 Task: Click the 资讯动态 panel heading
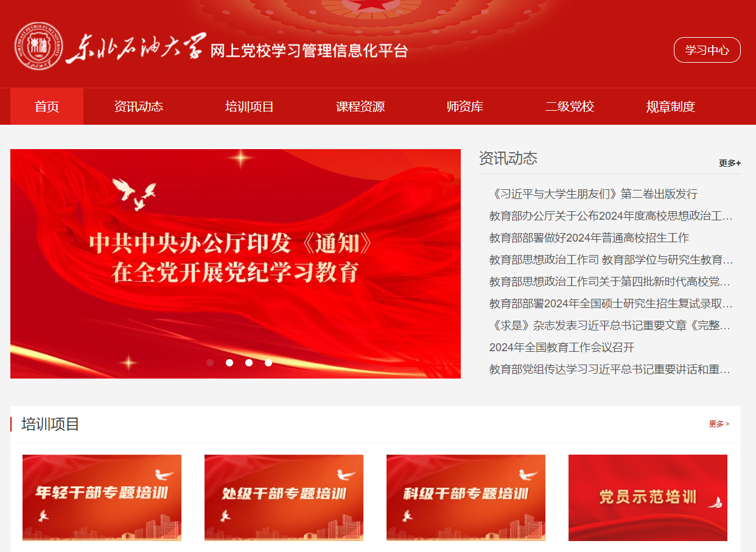(x=508, y=158)
